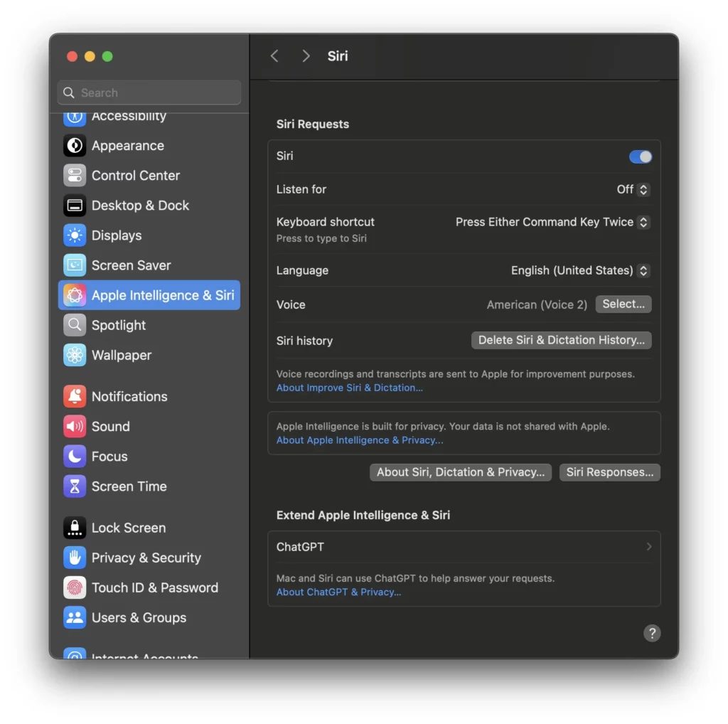Screen dimensions: 728x724
Task: Toggle the Siri switch off
Action: click(641, 156)
